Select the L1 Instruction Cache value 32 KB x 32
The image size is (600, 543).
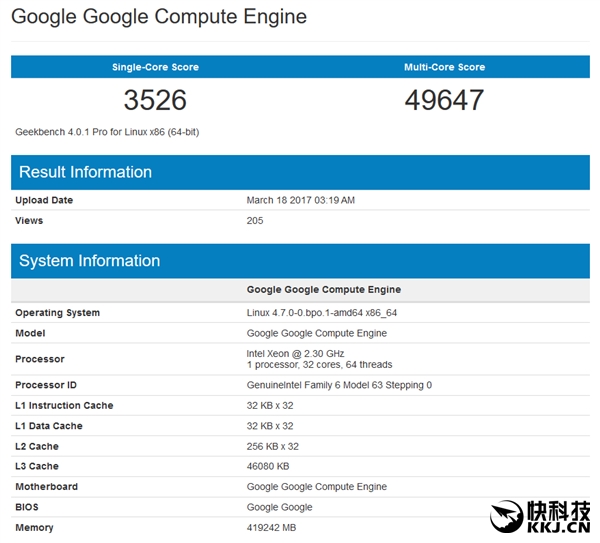270,406
